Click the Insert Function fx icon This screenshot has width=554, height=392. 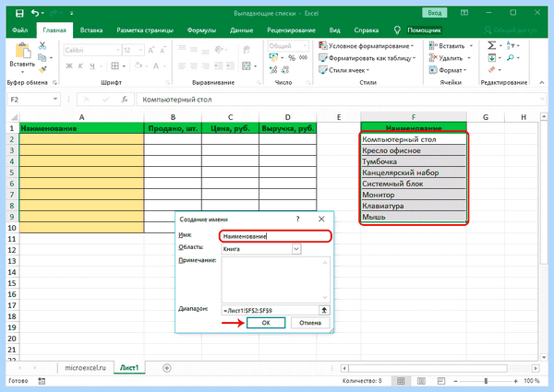pyautogui.click(x=125, y=100)
